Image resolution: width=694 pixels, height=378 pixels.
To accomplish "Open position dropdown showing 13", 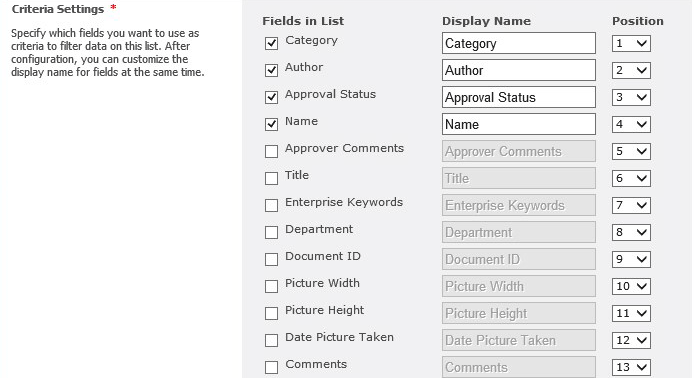I will coord(631,367).
